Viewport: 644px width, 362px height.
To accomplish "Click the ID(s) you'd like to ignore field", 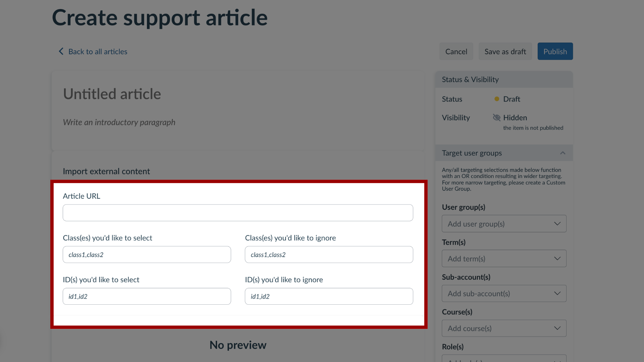I will coord(329,296).
